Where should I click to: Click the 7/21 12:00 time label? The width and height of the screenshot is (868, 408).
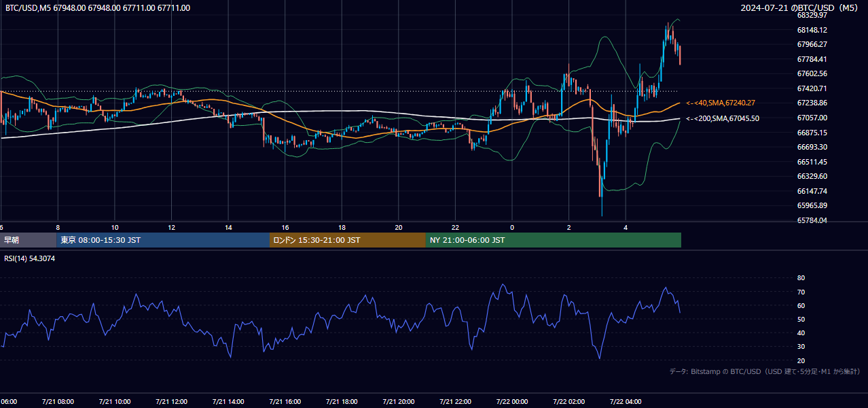171,402
